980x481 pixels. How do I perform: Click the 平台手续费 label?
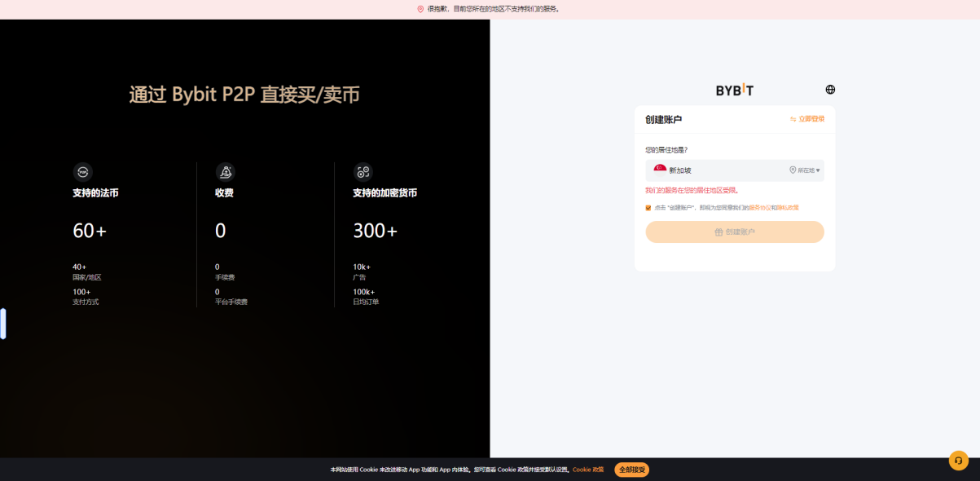tap(231, 302)
